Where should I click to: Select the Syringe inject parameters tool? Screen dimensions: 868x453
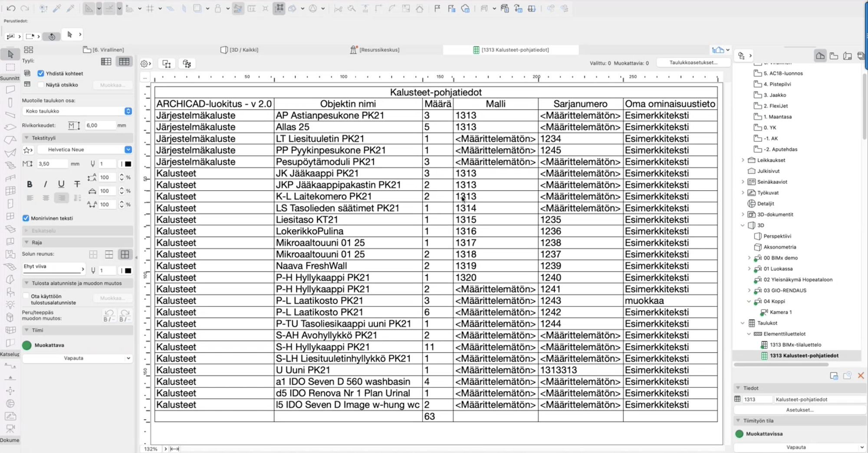(x=70, y=8)
